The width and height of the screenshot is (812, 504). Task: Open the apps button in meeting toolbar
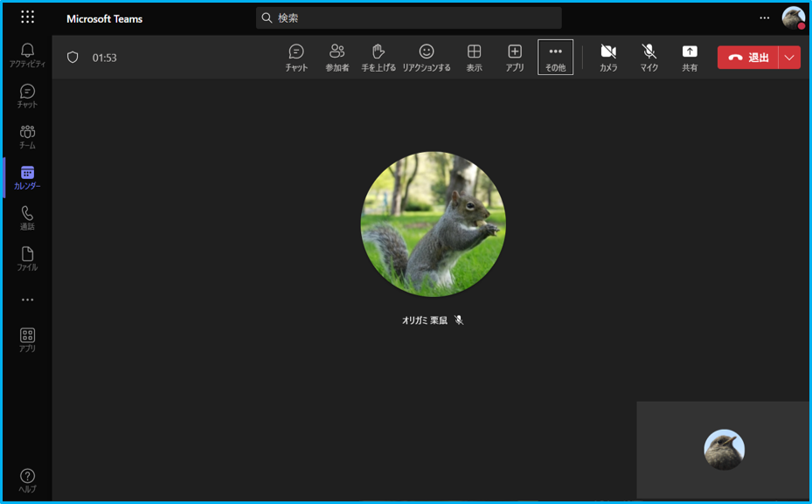[x=515, y=57]
